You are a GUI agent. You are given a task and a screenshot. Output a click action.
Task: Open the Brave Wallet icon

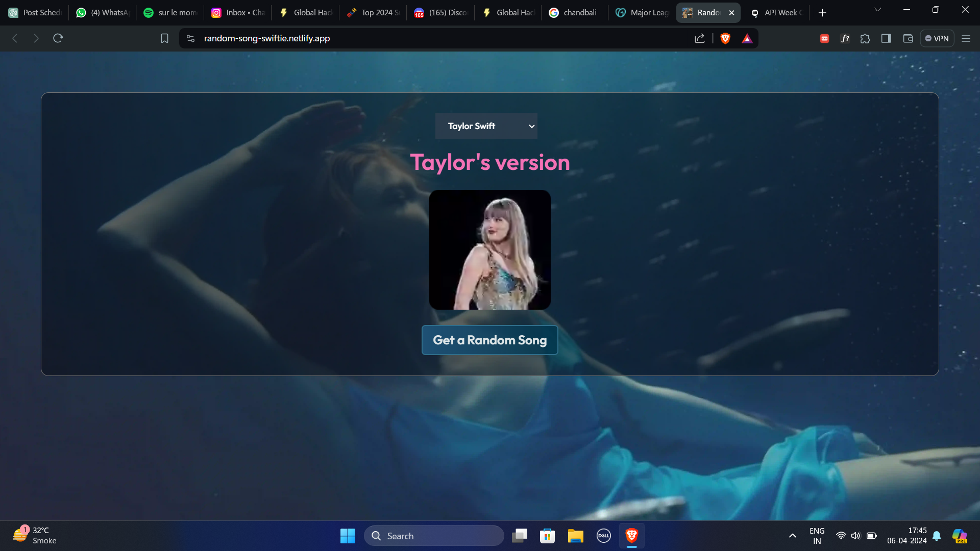(908, 38)
